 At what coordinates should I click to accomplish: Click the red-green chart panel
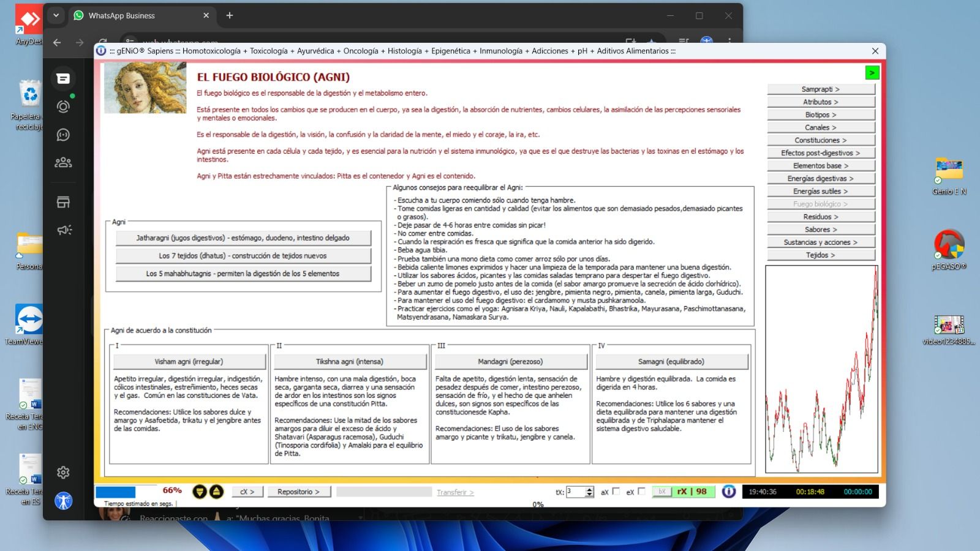(x=822, y=369)
